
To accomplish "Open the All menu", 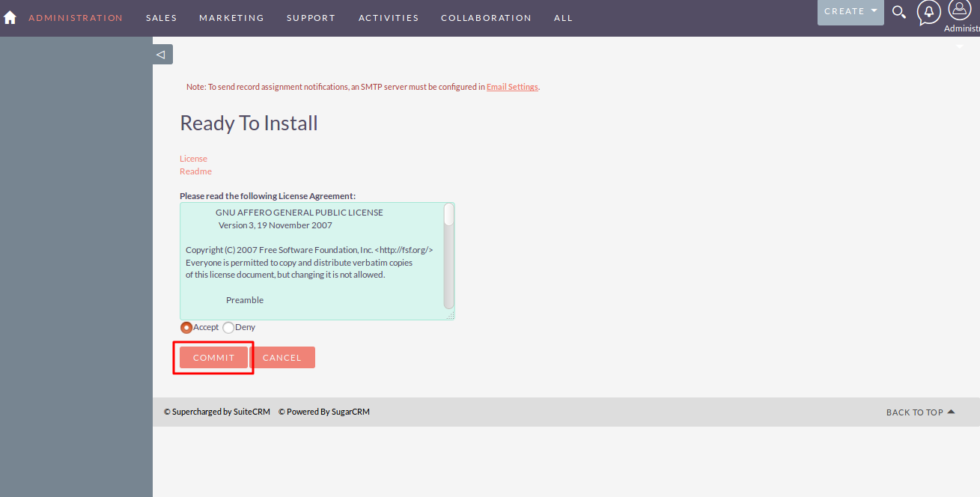I will pyautogui.click(x=564, y=18).
